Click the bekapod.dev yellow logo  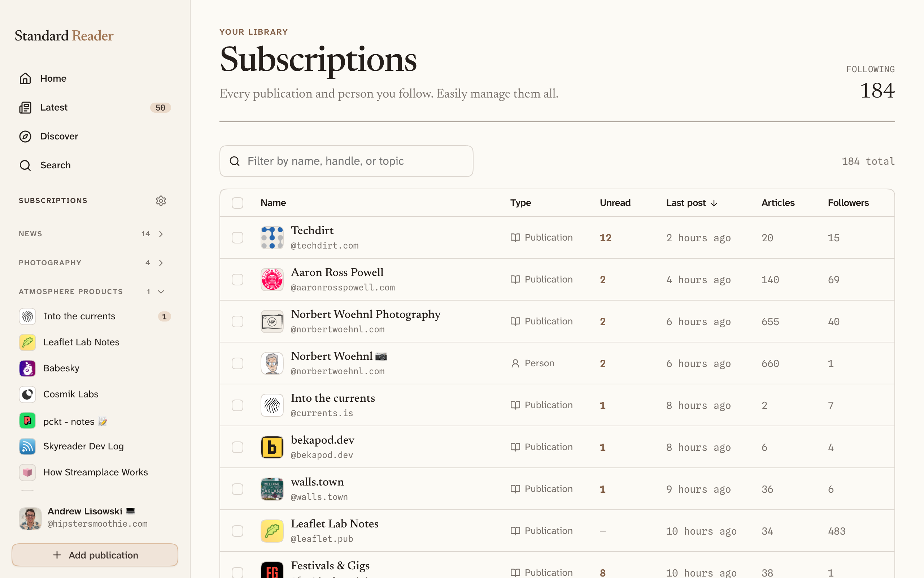click(272, 447)
